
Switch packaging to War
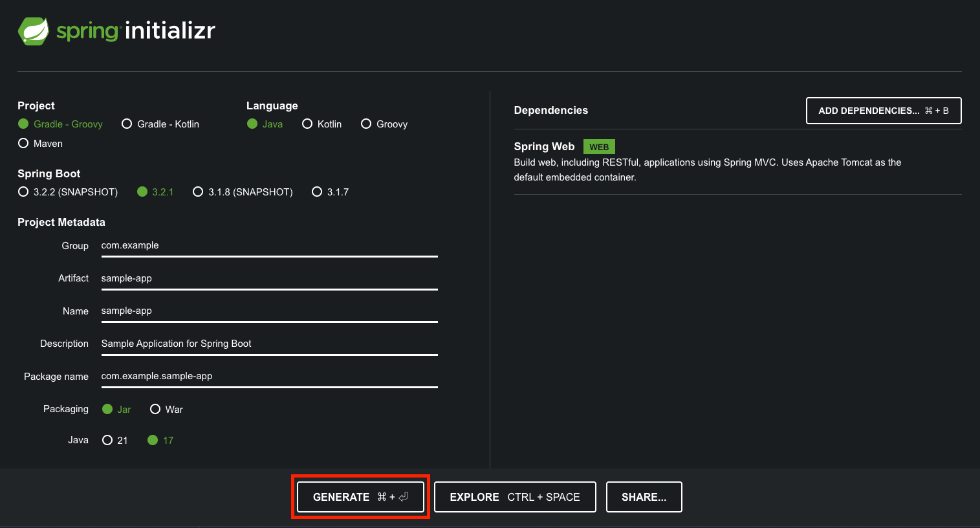coord(155,409)
